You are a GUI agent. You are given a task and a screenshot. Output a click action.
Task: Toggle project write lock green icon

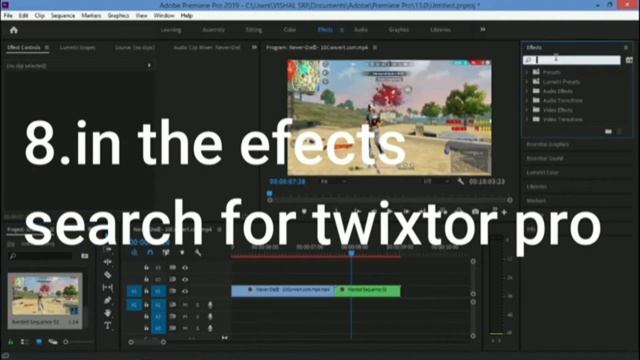point(11,342)
